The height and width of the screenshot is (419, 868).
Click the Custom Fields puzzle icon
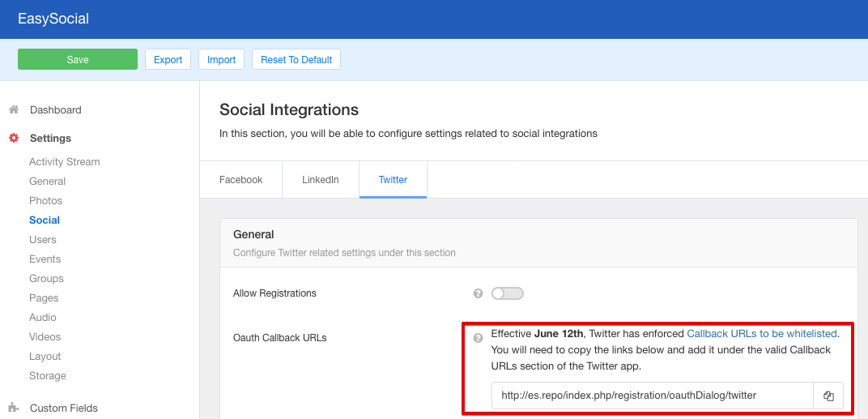14,408
